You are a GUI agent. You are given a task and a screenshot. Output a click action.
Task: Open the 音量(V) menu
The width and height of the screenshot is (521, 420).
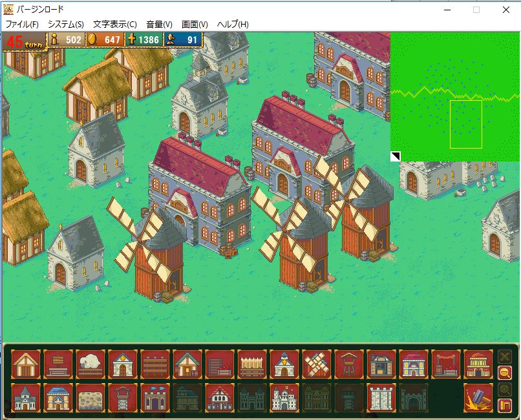point(159,25)
